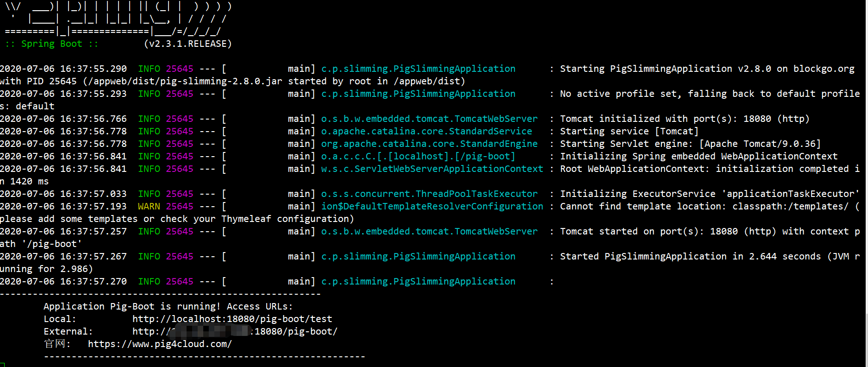Click the 'Initializing Spring embedded WebApplicationContext' message
The height and width of the screenshot is (367, 868).
(x=699, y=156)
